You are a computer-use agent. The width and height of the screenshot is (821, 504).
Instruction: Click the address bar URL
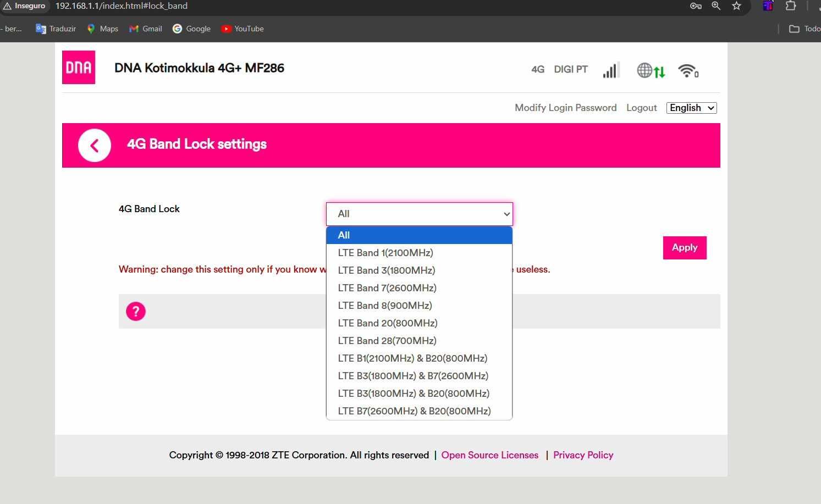point(122,6)
